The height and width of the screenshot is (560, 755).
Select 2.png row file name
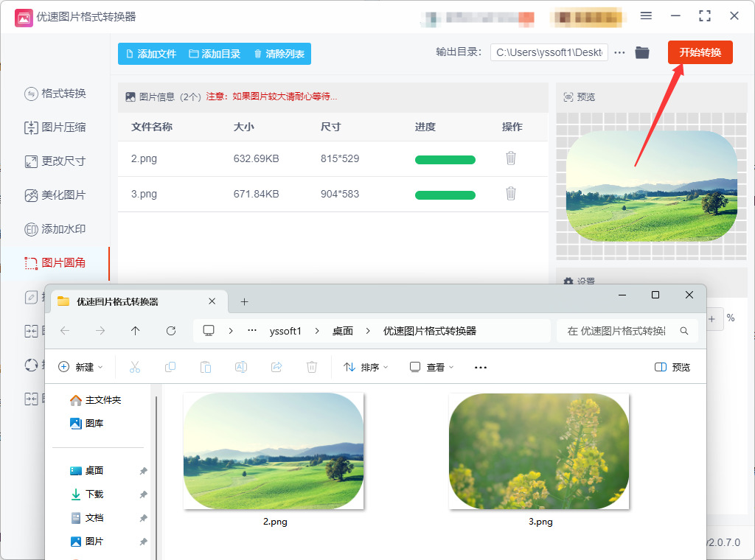[144, 158]
